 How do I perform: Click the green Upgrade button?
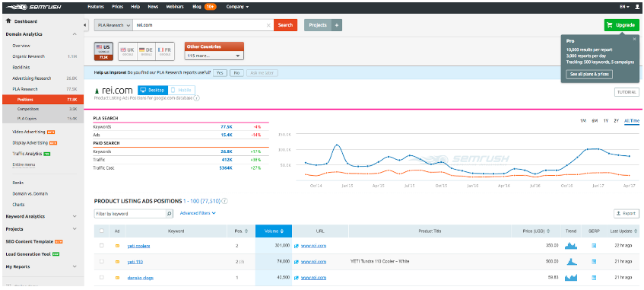pyautogui.click(x=622, y=25)
